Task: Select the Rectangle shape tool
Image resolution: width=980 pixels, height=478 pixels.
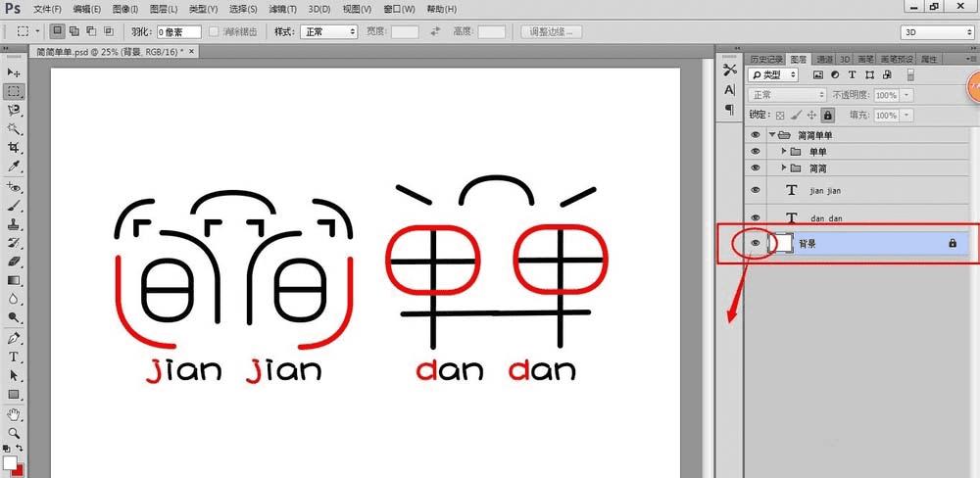Action: pyautogui.click(x=13, y=395)
